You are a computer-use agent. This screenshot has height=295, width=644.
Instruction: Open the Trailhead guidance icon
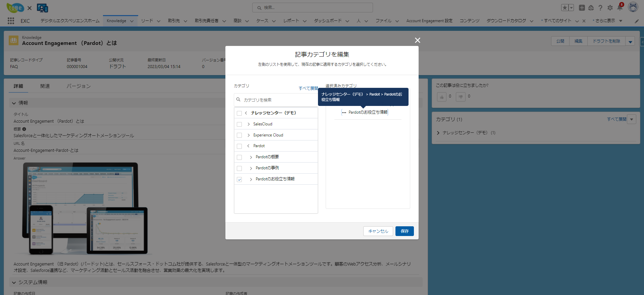591,8
